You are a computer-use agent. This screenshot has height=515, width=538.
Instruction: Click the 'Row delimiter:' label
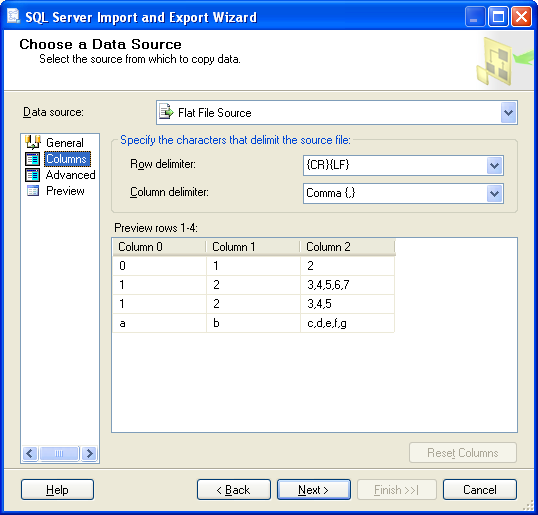[x=163, y=164]
